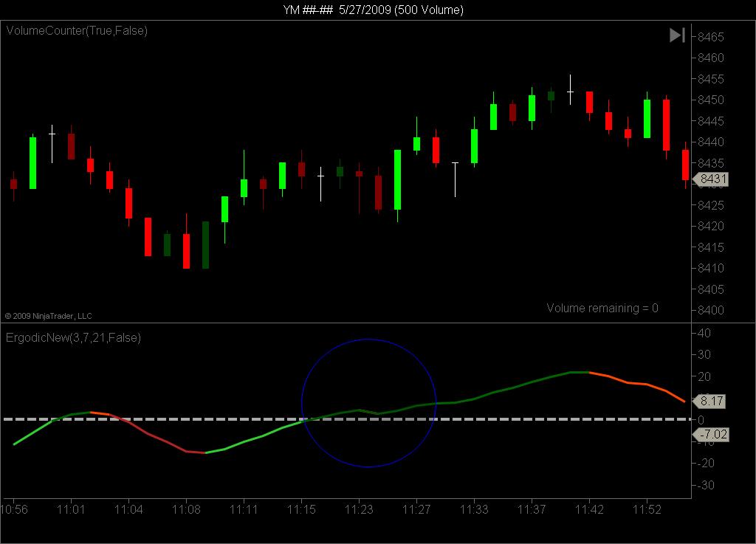Click the 8440 price axis label
This screenshot has width=756, height=544.
711,142
